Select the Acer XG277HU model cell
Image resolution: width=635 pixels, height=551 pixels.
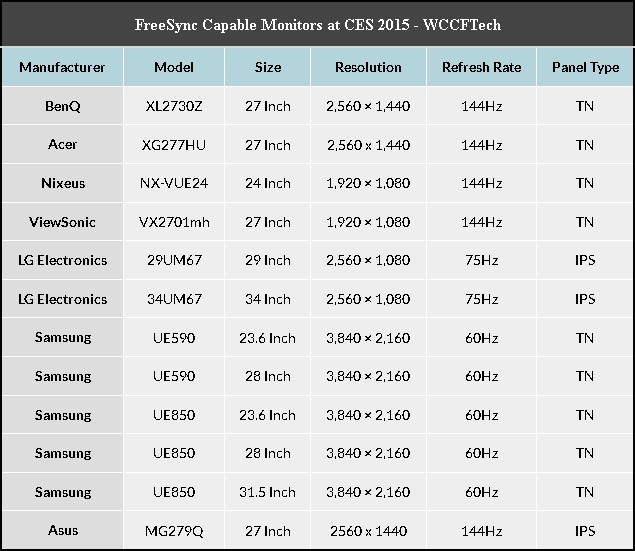click(x=174, y=145)
